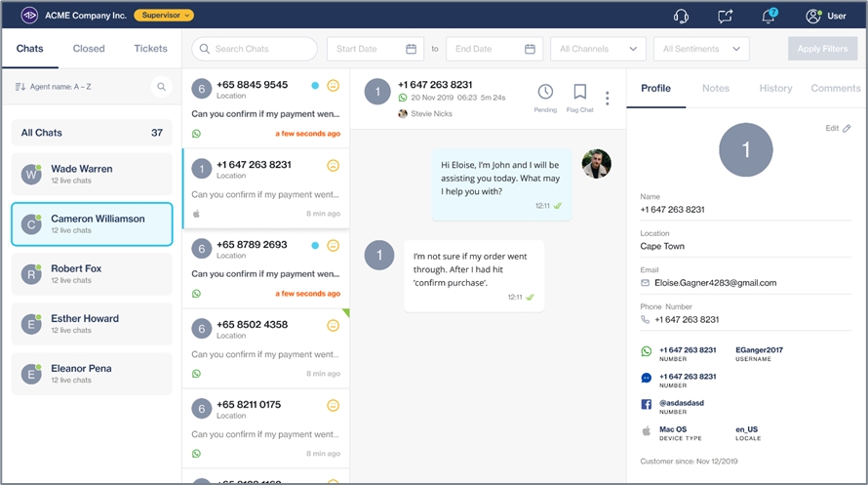
Task: Switch to the History tab
Action: 775,88
